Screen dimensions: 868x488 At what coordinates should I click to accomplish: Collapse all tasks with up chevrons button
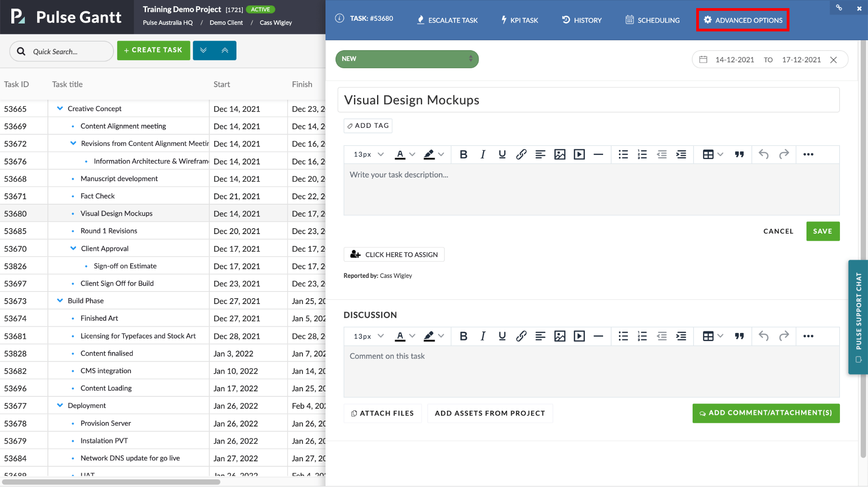225,51
